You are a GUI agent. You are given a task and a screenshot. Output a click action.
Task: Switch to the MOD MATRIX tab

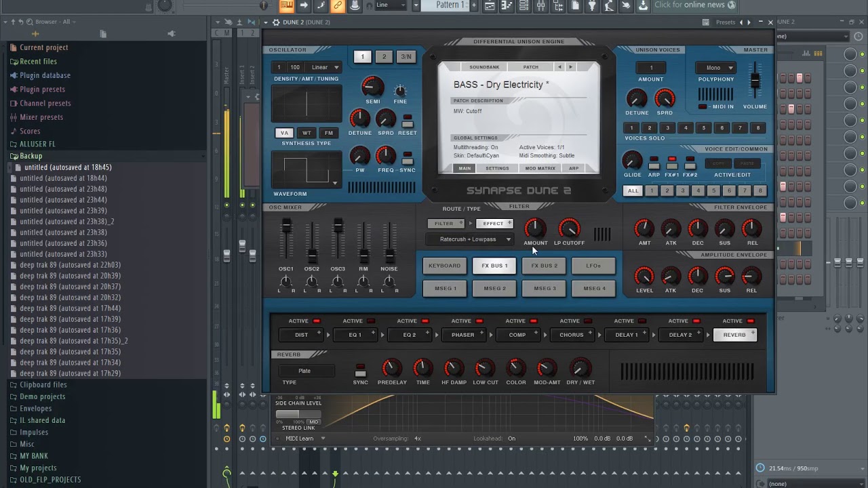540,168
